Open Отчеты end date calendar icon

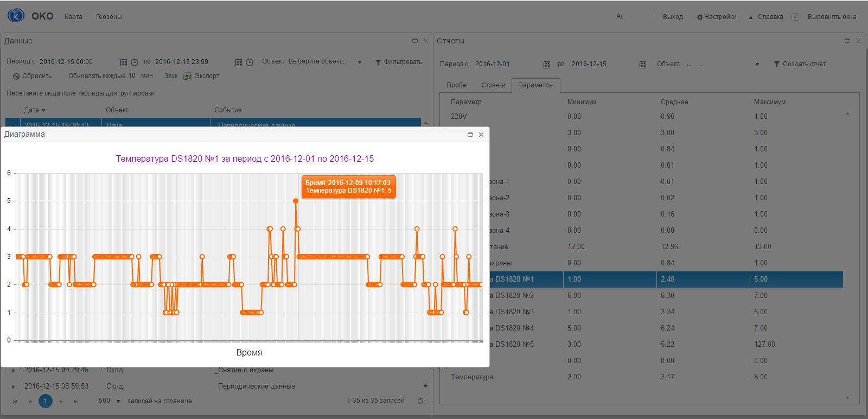[x=643, y=65]
